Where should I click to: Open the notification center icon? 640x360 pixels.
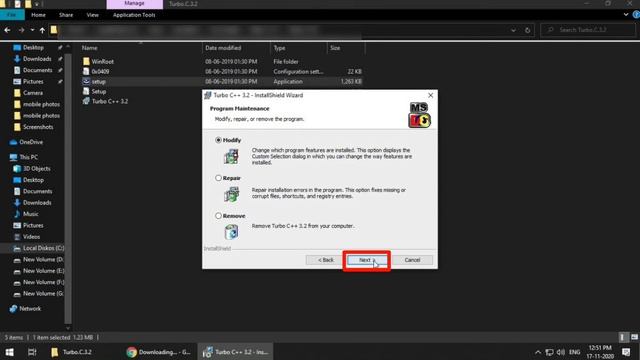click(626, 352)
